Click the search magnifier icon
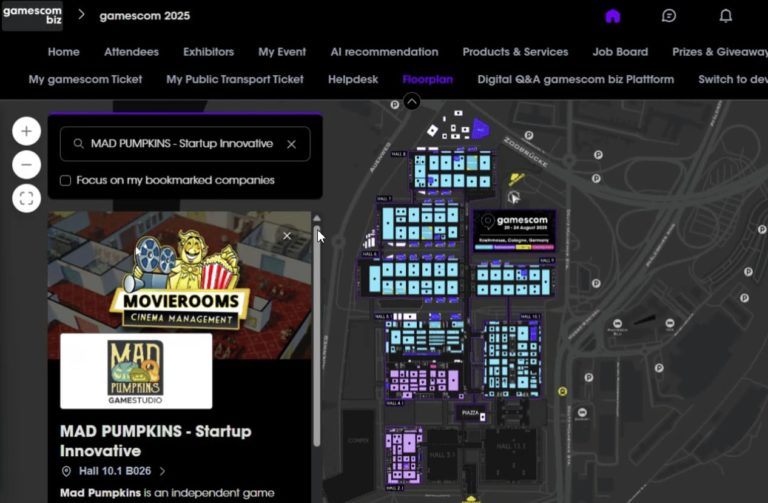 [x=78, y=144]
